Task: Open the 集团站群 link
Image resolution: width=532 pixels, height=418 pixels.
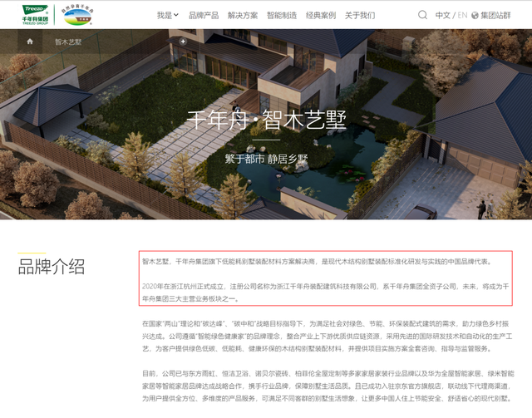Action: pyautogui.click(x=495, y=15)
